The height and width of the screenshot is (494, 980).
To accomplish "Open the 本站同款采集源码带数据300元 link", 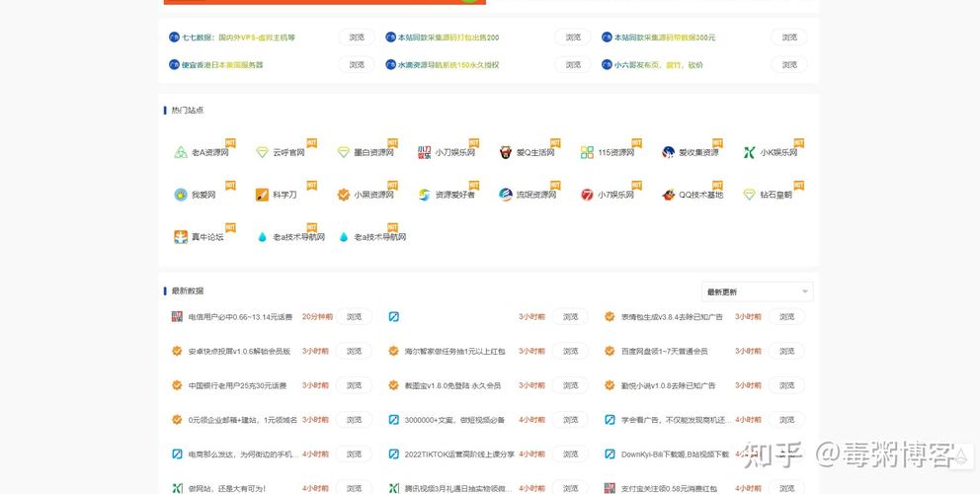I will 665,38.
